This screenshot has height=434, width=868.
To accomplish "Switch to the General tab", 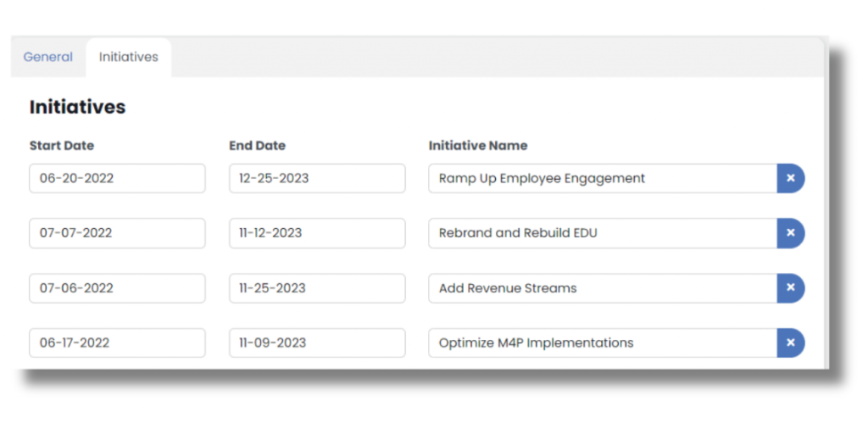I will 48,58.
